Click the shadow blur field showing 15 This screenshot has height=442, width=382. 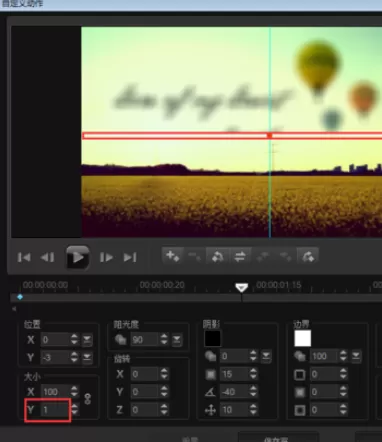(234, 374)
